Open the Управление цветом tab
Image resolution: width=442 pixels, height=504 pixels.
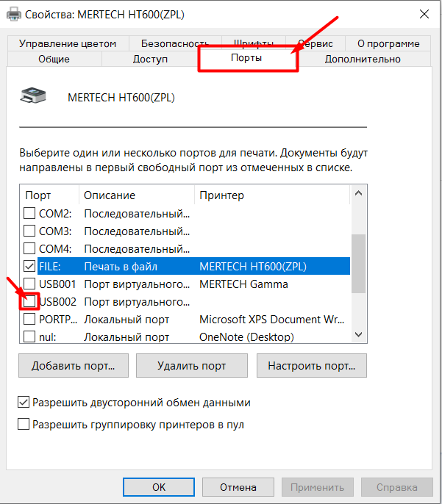(68, 43)
